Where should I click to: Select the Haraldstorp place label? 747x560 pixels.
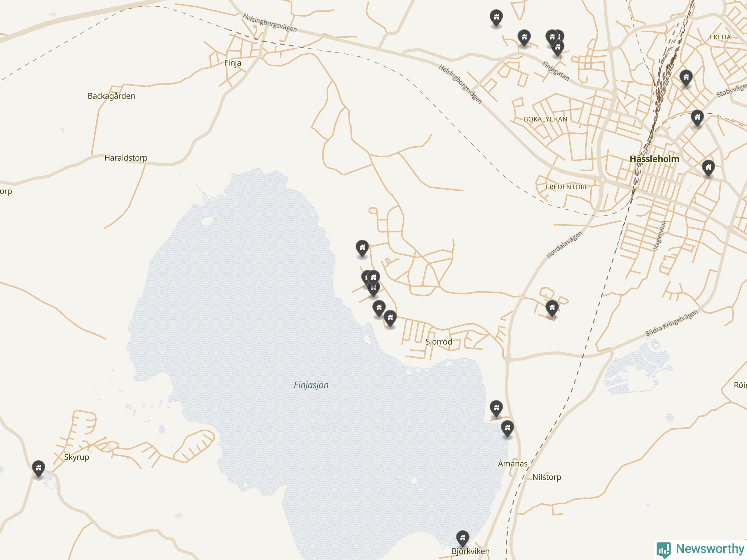pyautogui.click(x=126, y=158)
